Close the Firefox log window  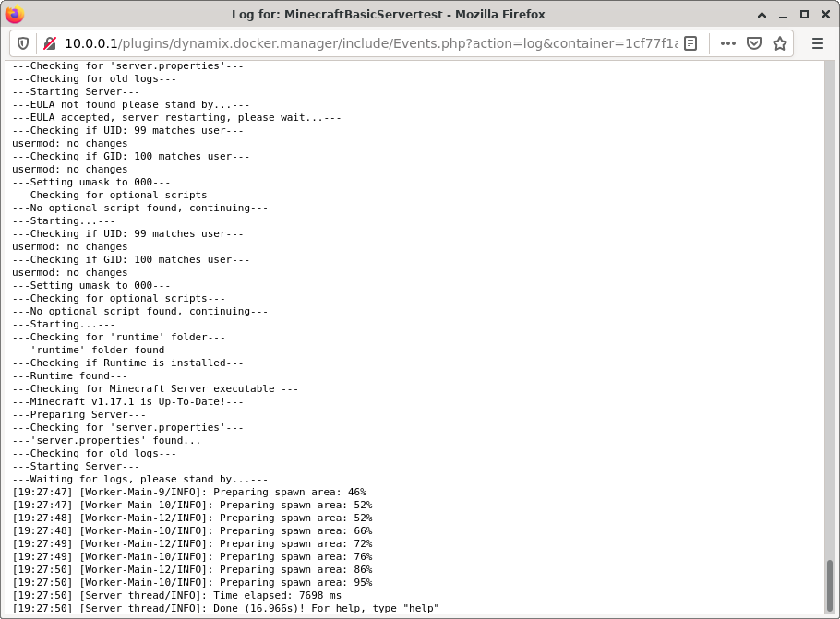825,15
